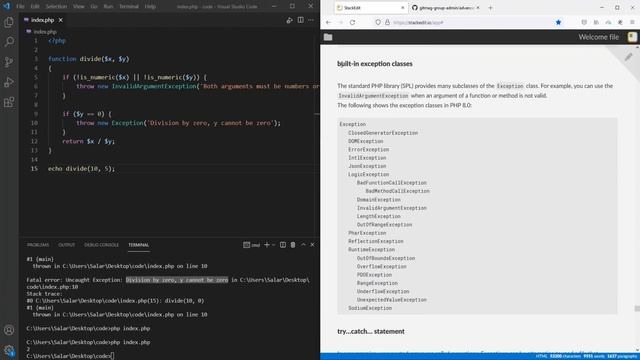
Task: Open the Go menu in VS Code
Action: (x=94, y=7)
